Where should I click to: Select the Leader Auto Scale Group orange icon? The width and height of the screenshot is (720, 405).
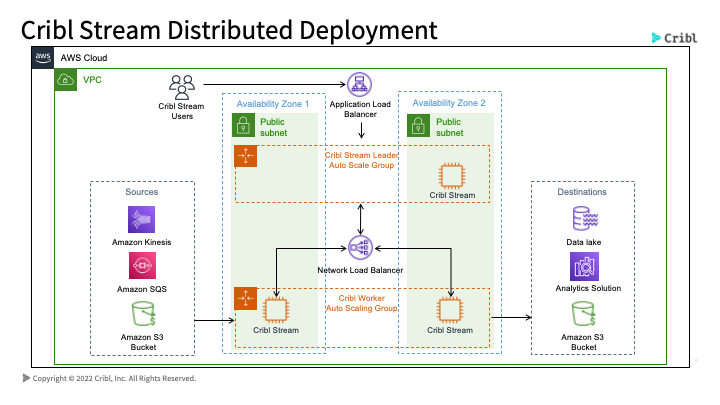coord(245,157)
